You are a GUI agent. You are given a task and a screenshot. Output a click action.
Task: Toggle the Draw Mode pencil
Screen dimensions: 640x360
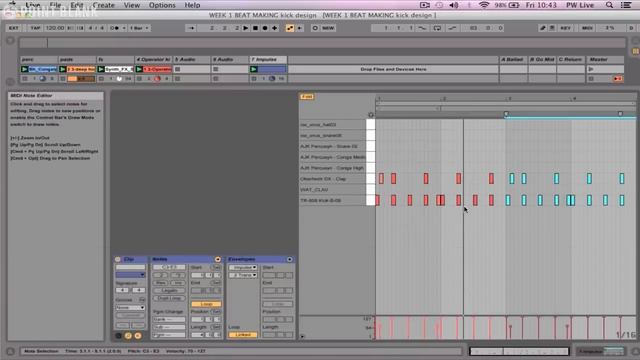click(x=543, y=28)
